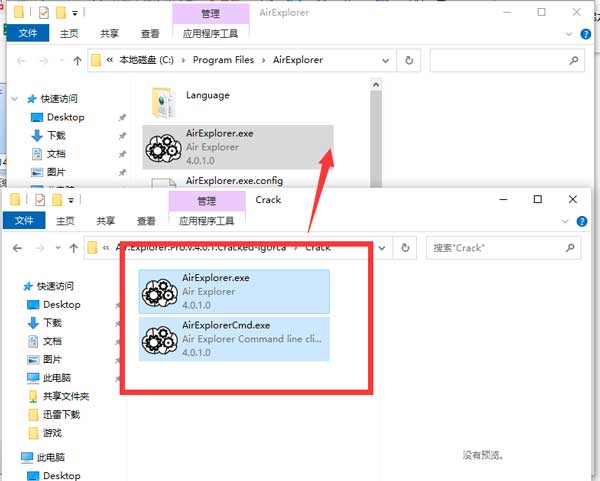Expand ribbon chevron in Crack window
This screenshot has height=481, width=600.
point(565,221)
